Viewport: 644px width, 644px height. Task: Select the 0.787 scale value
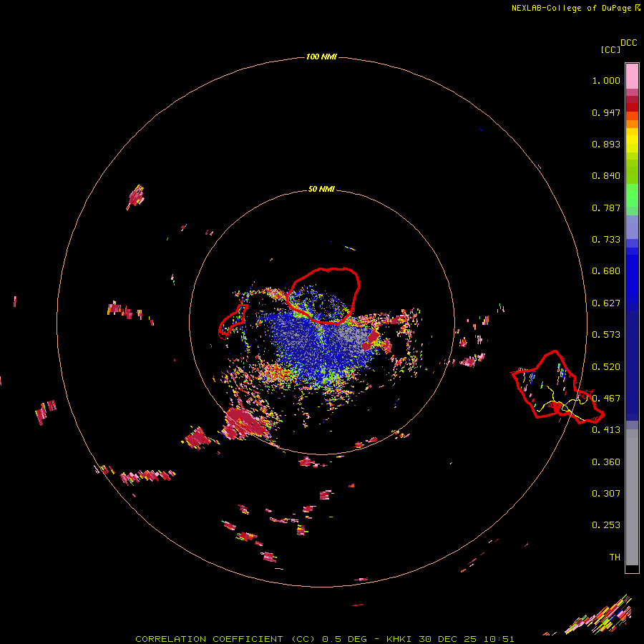tap(606, 208)
